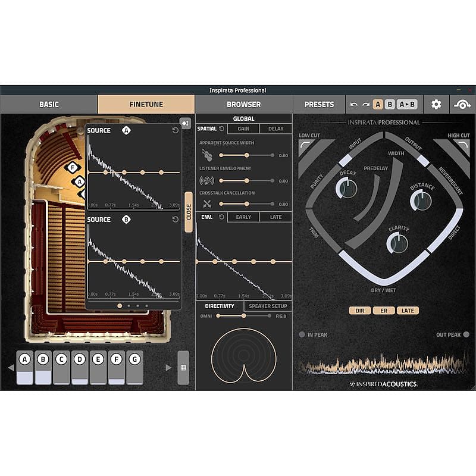This screenshot has height=476, width=476.
Task: Show the LATE envelope settings
Action: click(275, 217)
